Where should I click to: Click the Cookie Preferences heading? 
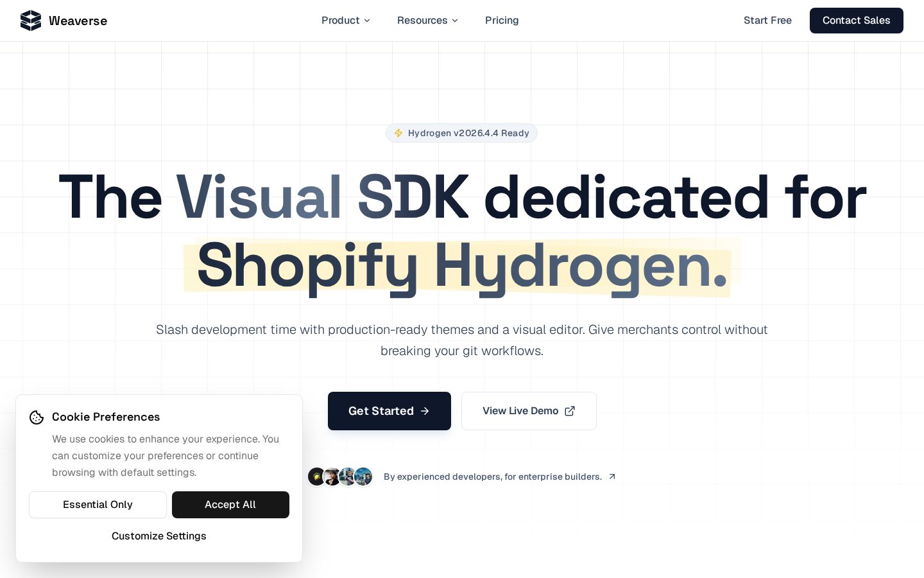pos(106,417)
